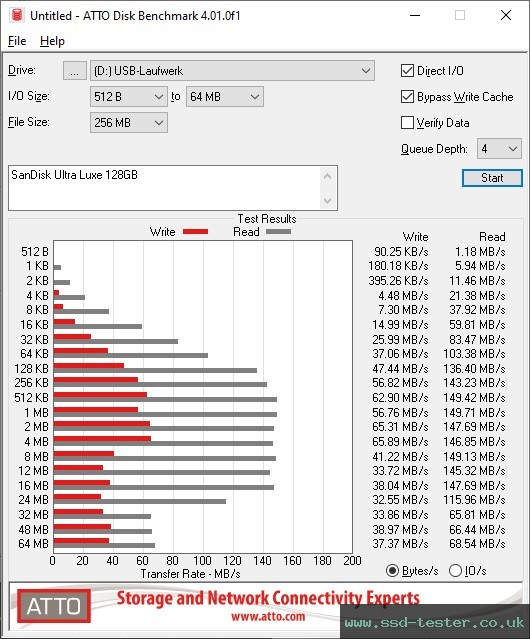
Task: Click the Transfer Rate - MB/s axis label
Action: 190,574
